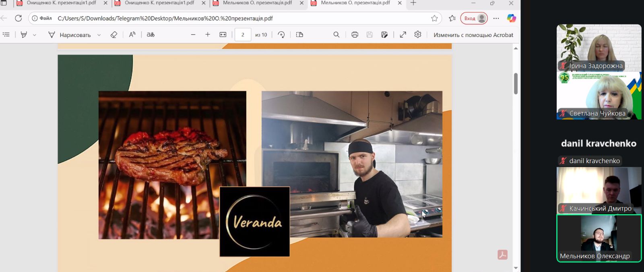The image size is (644, 272).
Task: Click Изменить с помощью Acrobat
Action: pos(473,35)
